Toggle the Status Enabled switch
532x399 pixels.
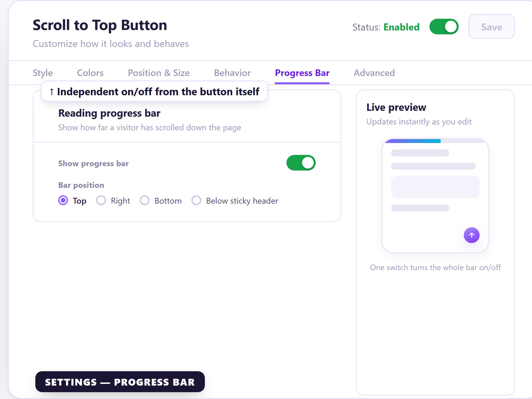tap(444, 27)
